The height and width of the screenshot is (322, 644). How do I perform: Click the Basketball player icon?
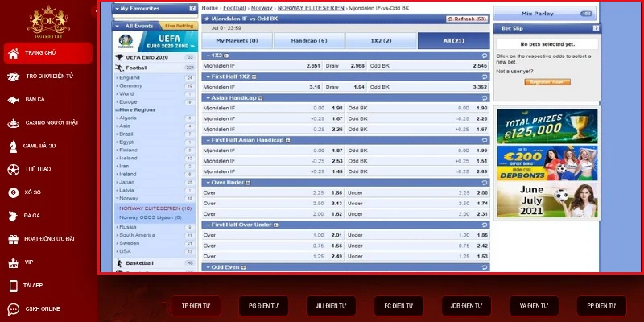coord(119,263)
